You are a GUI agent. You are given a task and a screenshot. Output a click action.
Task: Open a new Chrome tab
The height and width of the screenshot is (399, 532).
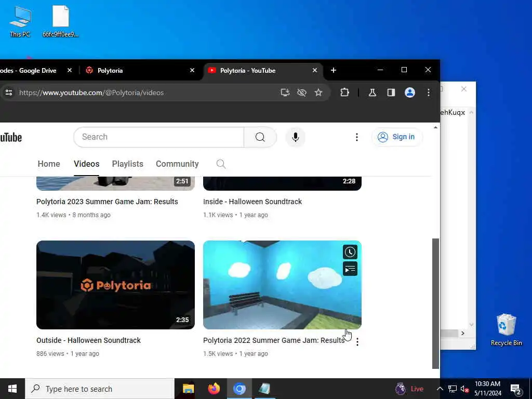click(334, 70)
